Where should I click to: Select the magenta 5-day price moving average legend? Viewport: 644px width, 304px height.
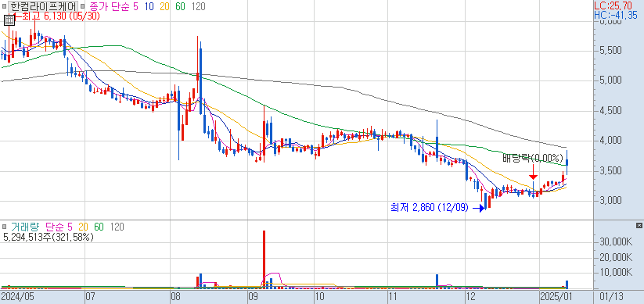(x=135, y=6)
